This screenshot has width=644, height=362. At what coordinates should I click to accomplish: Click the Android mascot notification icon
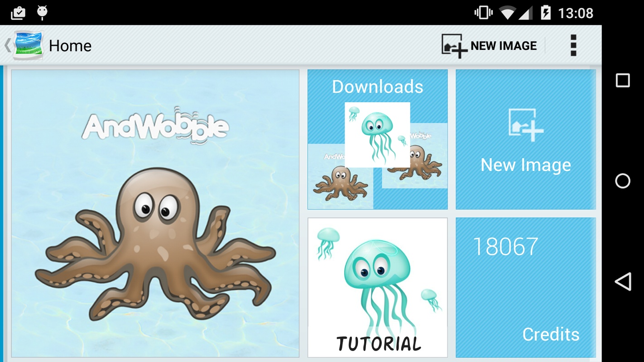[41, 12]
